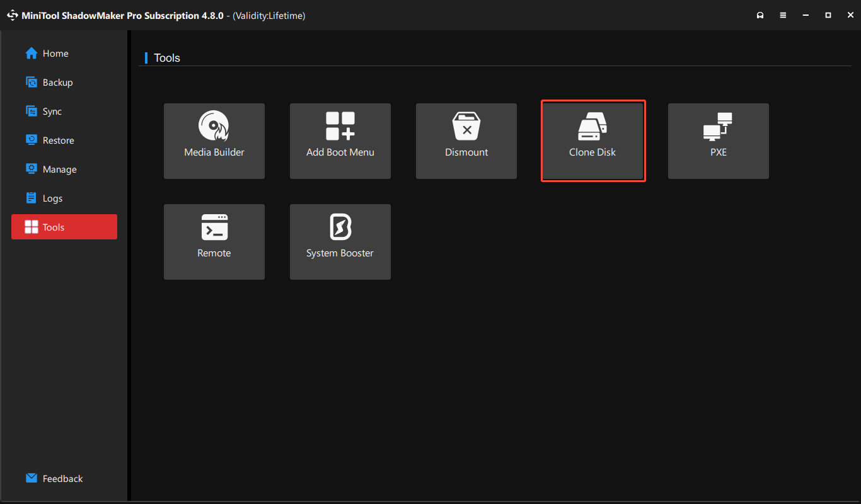Viewport: 861px width, 504px height.
Task: Open the Remote tool
Action: [214, 241]
